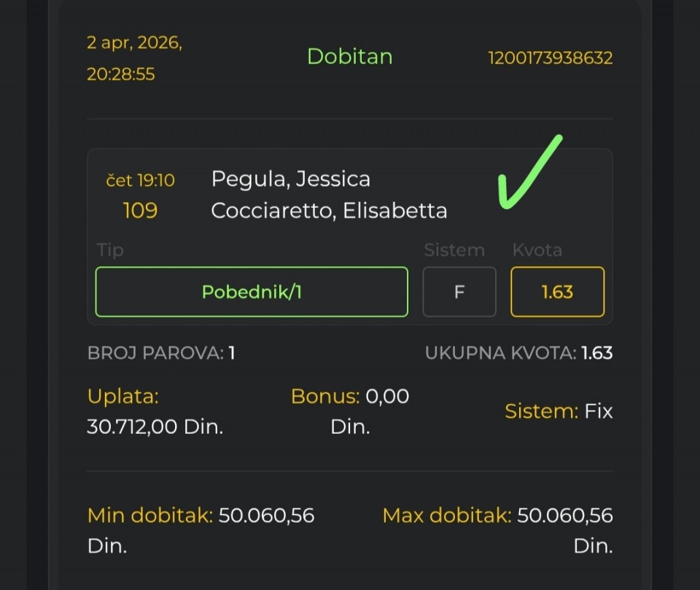
Task: Tap match code 109
Action: coord(140,211)
